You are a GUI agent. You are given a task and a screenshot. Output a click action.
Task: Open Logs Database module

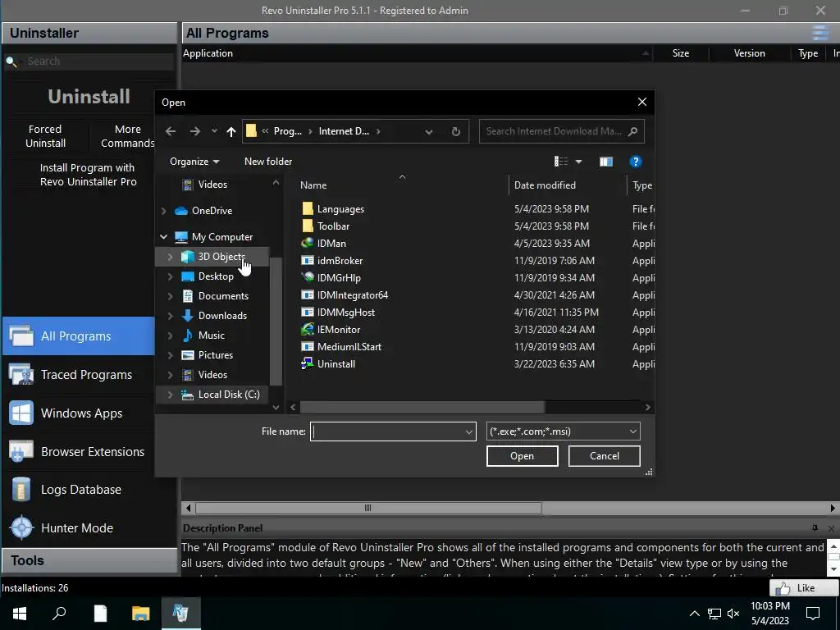79,490
